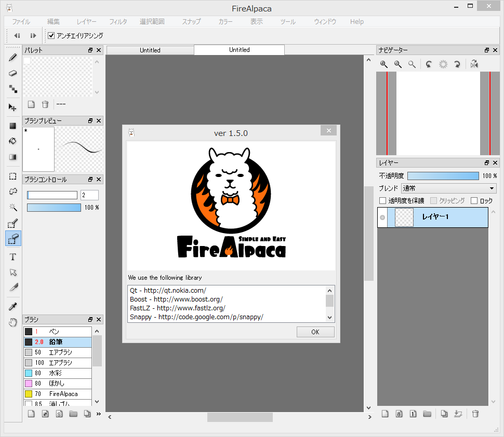The width and height of the screenshot is (504, 437).
Task: Expand the hidden toolbar icons with the chevron
Action: click(99, 415)
